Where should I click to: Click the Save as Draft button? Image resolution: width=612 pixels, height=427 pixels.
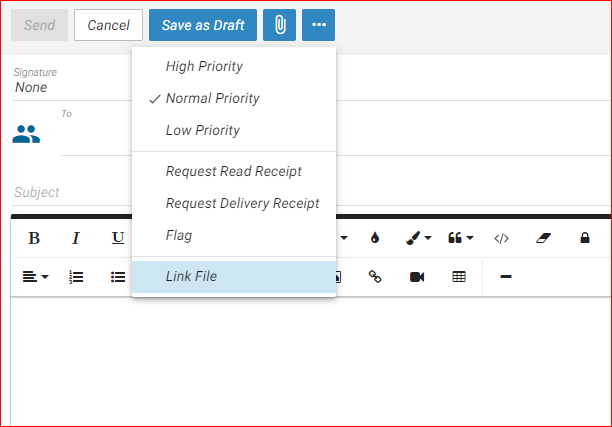click(203, 25)
